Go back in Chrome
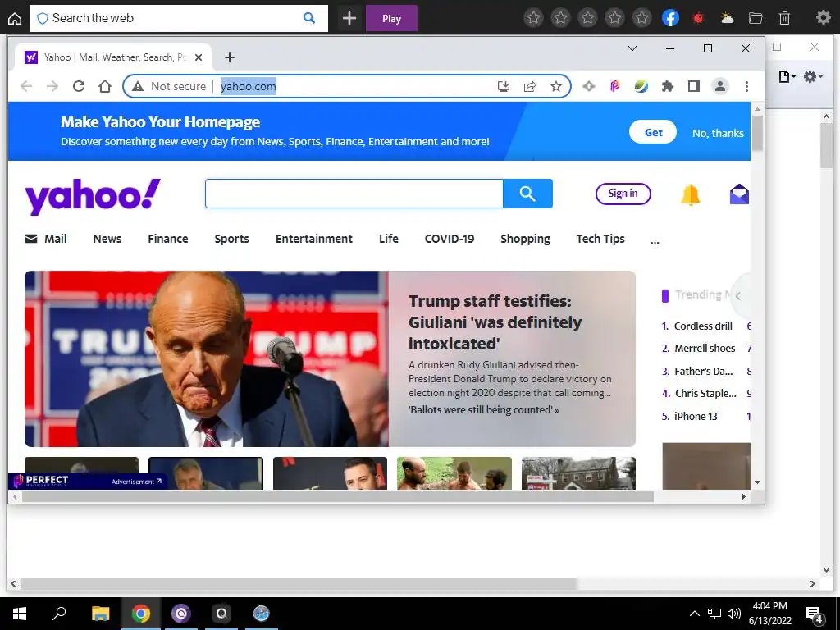Screen dimensions: 840x630 tap(26, 86)
